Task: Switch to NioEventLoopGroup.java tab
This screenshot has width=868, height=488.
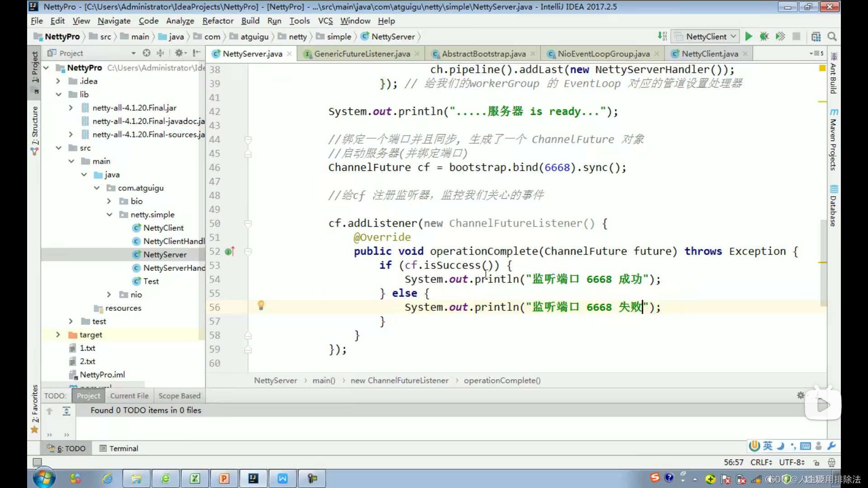Action: coord(604,54)
